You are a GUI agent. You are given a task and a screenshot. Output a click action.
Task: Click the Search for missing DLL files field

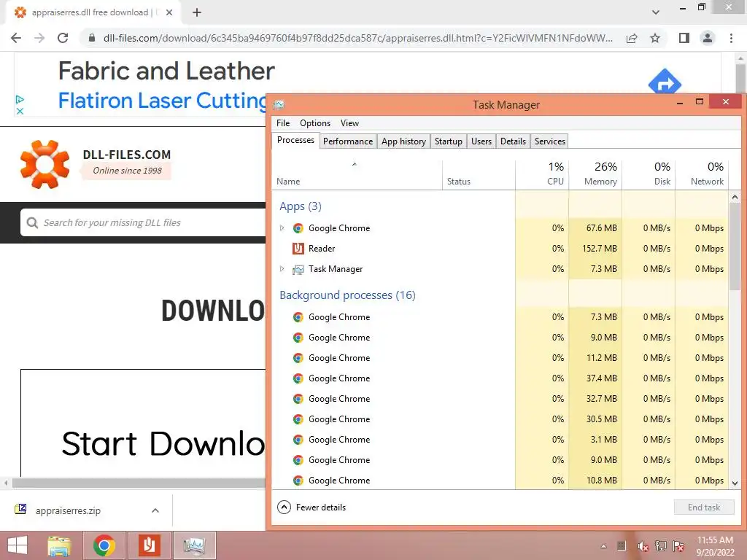point(143,222)
